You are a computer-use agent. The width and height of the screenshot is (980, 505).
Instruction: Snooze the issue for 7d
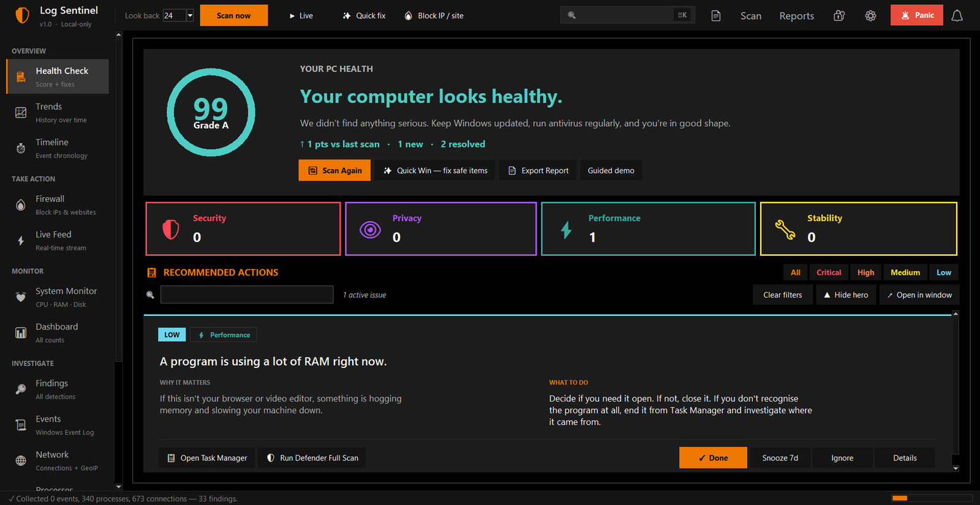point(780,458)
